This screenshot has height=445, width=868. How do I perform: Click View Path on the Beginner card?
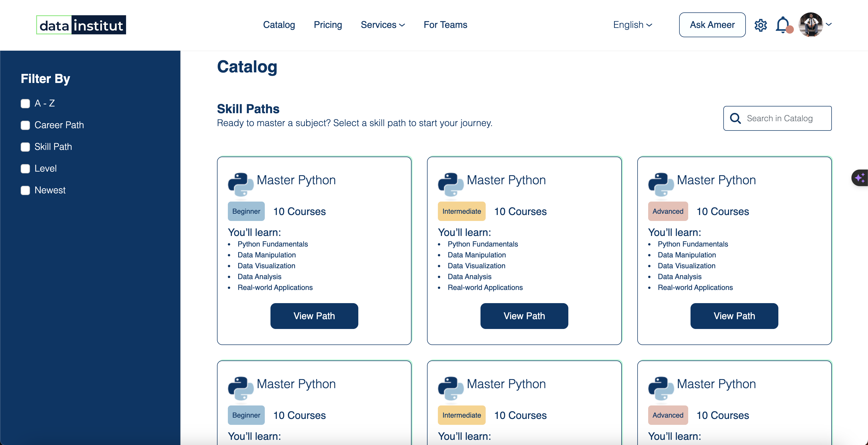[x=314, y=316]
